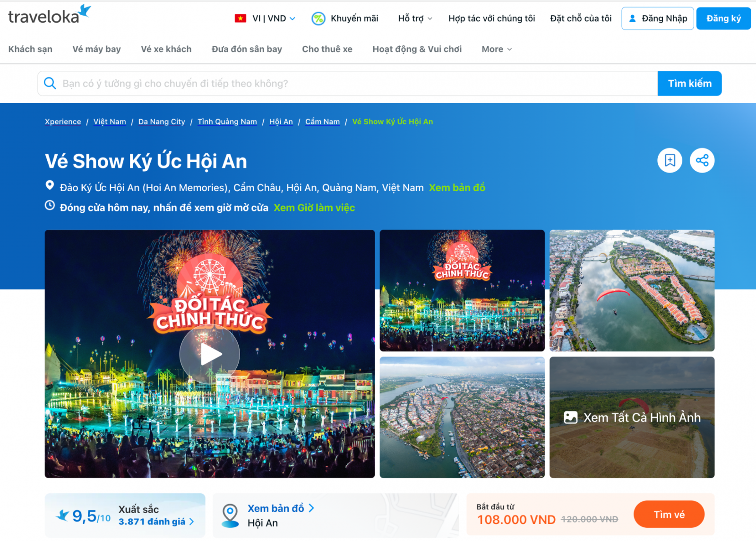Open the aerial island paraglider thumbnail
This screenshot has width=756, height=541.
tap(632, 290)
